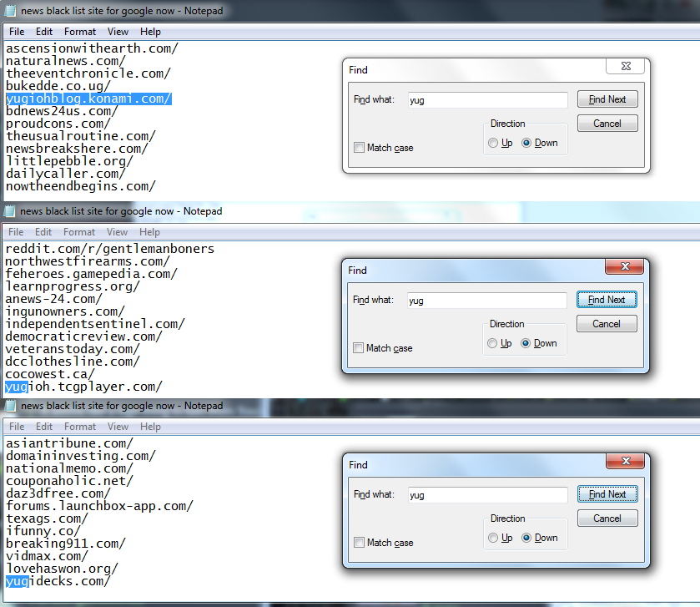Open Help menu in window listing naturalnews.com

[150, 32]
